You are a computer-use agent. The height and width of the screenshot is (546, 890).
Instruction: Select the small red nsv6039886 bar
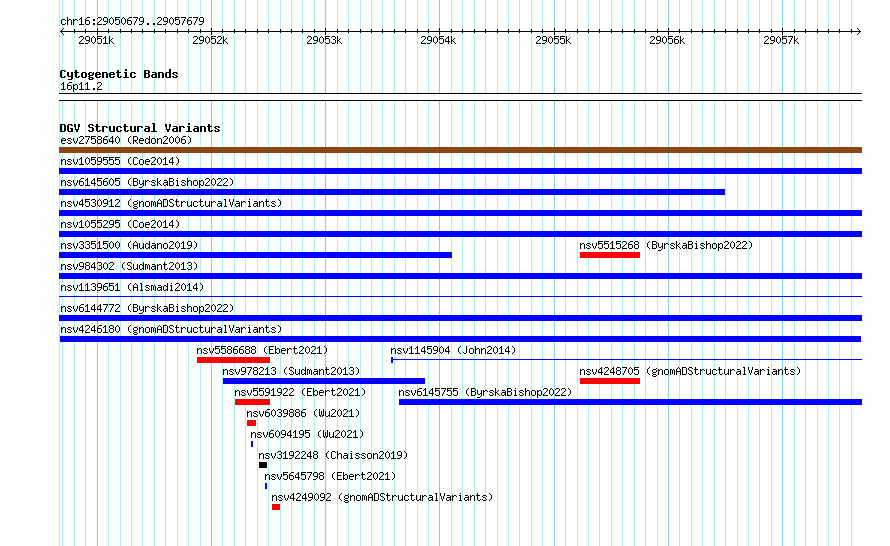[x=251, y=423]
